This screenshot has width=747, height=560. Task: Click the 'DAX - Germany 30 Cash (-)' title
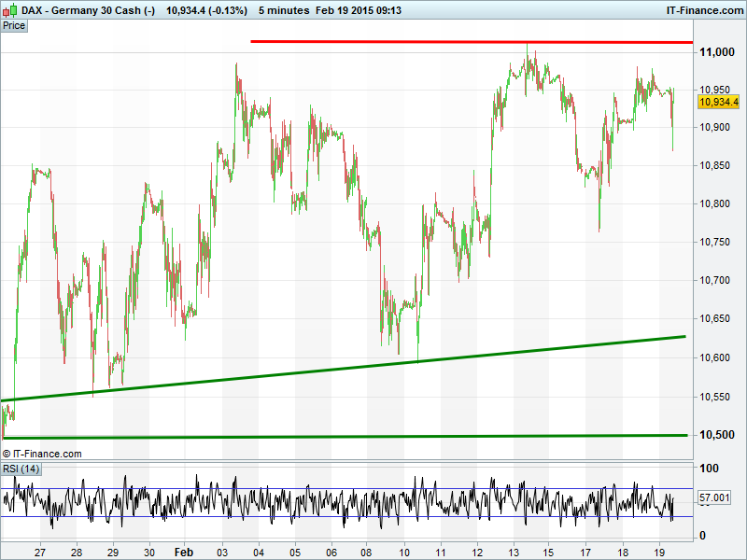[x=89, y=10]
